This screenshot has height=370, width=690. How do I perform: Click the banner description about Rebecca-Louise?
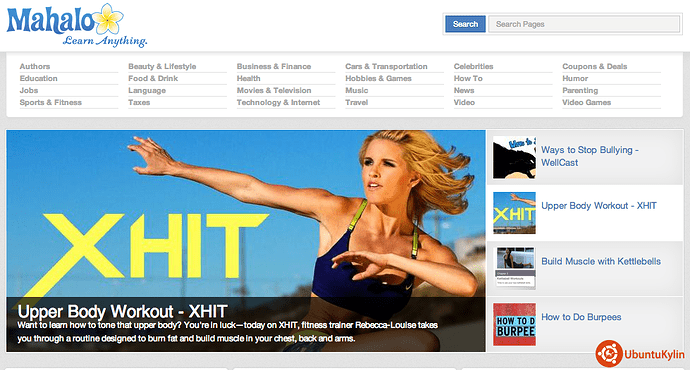coord(228,332)
